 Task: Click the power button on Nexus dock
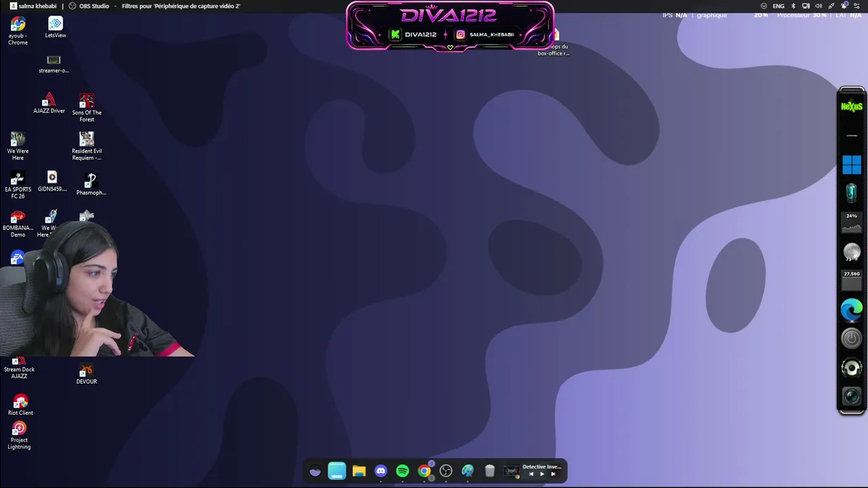click(852, 338)
